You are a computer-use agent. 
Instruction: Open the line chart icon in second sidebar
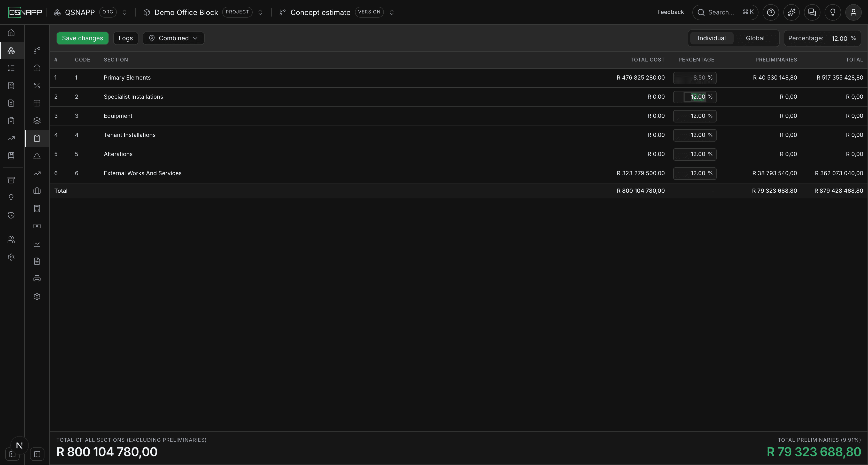tap(37, 244)
